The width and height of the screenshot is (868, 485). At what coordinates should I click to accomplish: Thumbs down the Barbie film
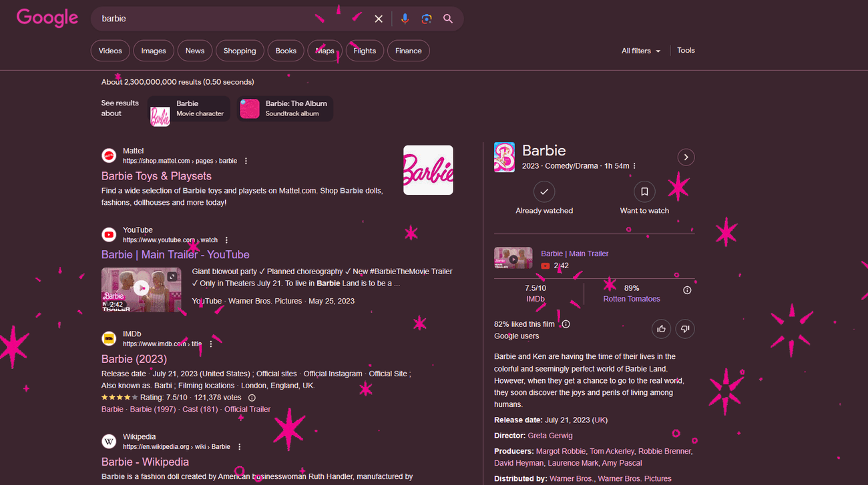click(x=684, y=328)
